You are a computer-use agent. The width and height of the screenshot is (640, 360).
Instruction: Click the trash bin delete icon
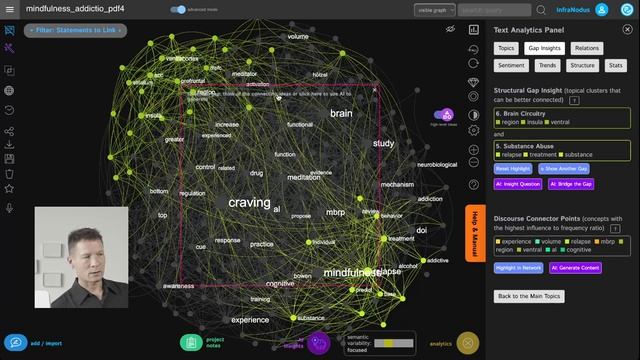click(9, 174)
